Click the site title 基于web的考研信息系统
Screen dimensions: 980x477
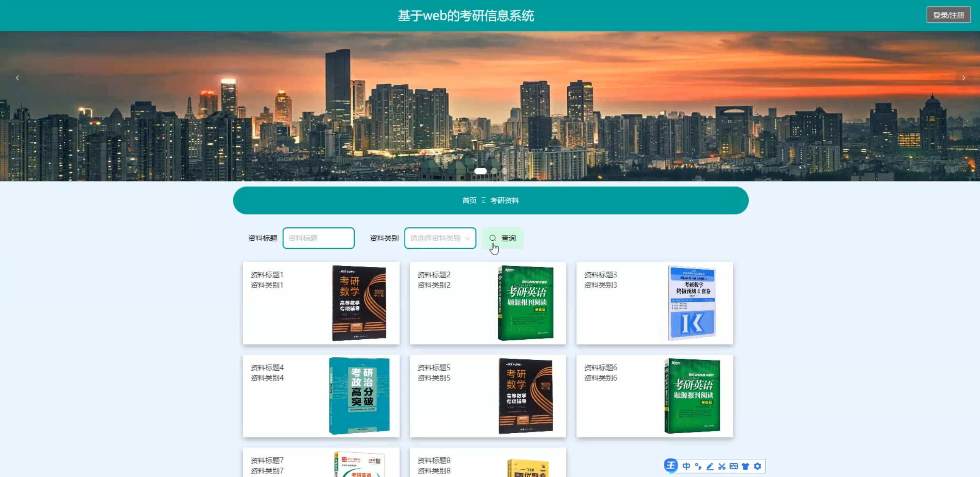pyautogui.click(x=466, y=15)
